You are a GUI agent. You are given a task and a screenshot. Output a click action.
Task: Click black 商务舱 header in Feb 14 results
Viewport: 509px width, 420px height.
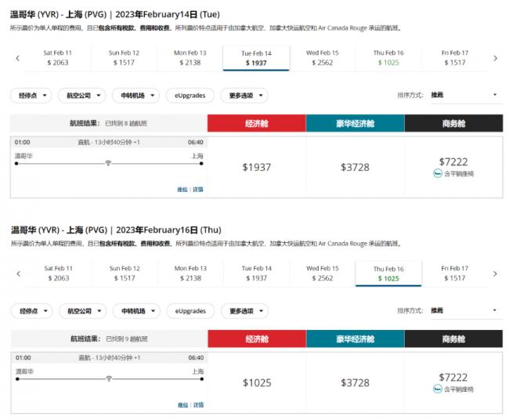coord(454,123)
